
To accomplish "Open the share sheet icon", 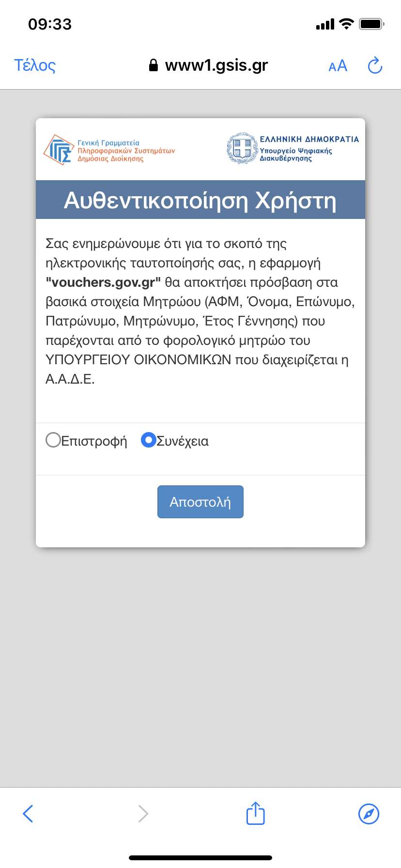I will [x=256, y=813].
